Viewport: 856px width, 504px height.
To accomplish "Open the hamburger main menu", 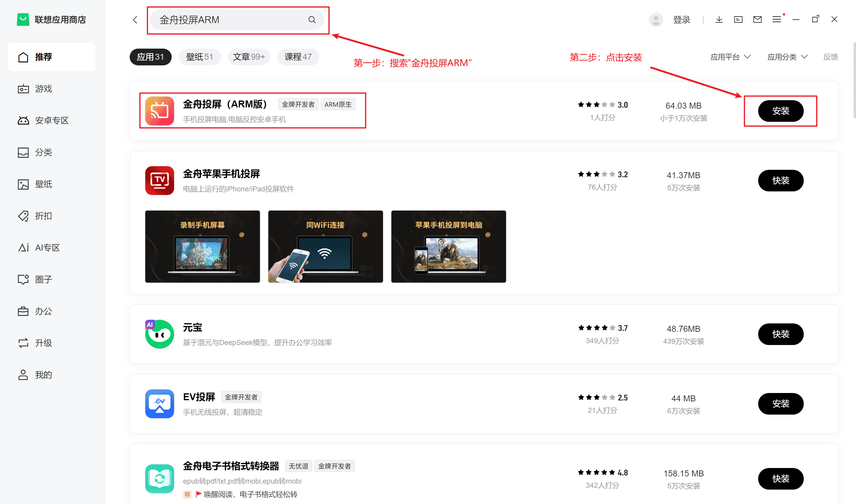I will click(776, 20).
